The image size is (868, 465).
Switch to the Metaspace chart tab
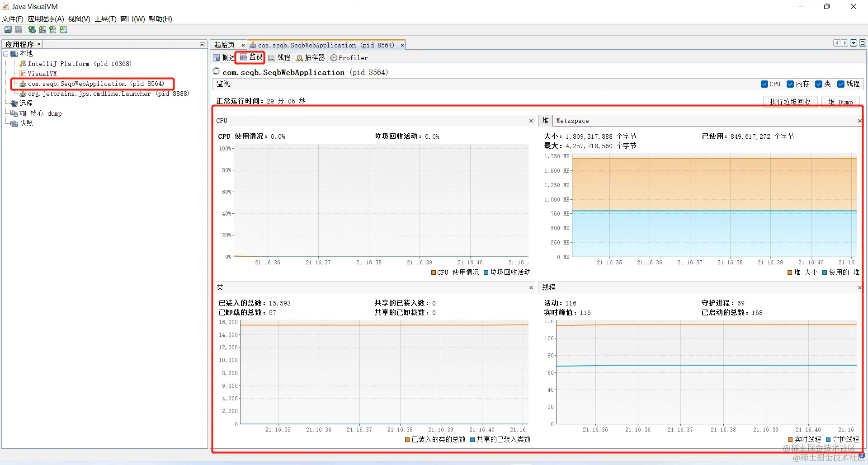click(572, 121)
